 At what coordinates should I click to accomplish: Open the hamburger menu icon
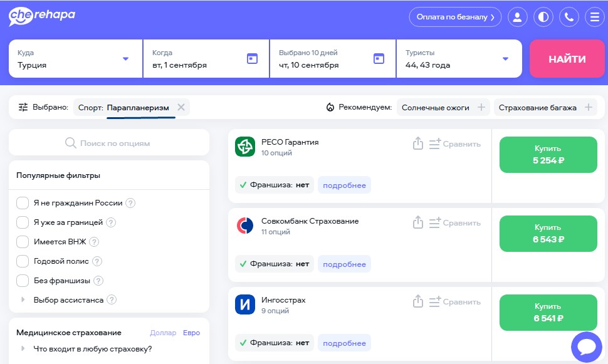pyautogui.click(x=594, y=17)
